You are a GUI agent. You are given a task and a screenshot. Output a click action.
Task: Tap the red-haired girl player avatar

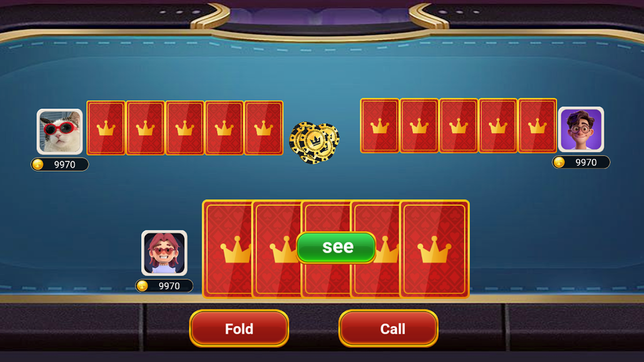point(164,253)
